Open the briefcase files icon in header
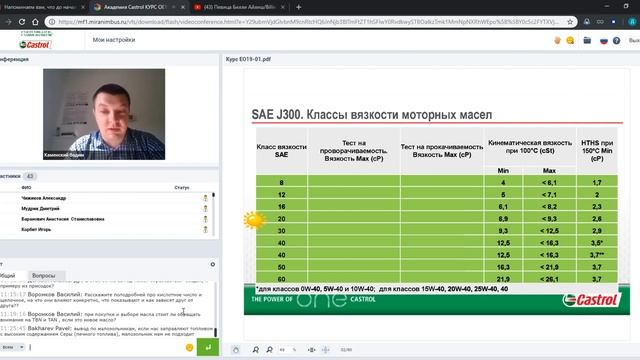This screenshot has height=360, width=640. click(x=587, y=40)
